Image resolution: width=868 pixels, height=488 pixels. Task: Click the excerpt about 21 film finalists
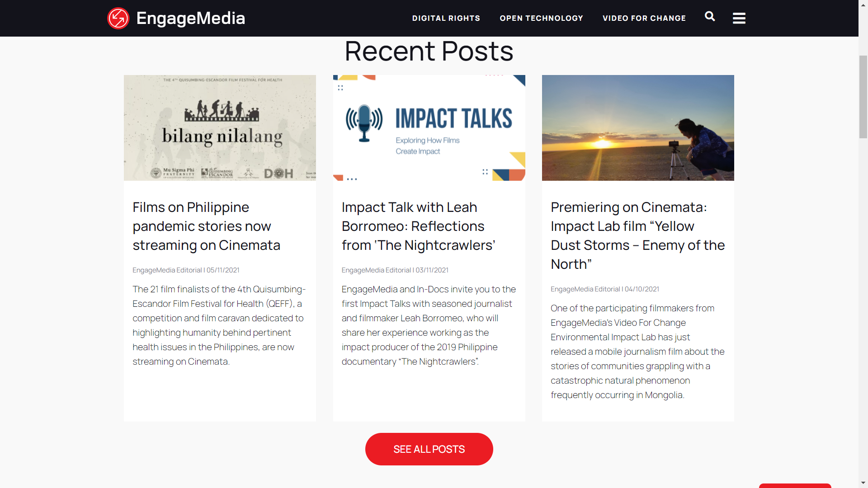tap(219, 325)
